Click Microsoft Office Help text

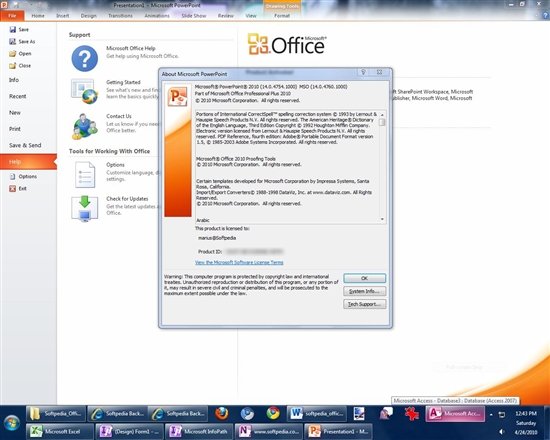[131, 48]
